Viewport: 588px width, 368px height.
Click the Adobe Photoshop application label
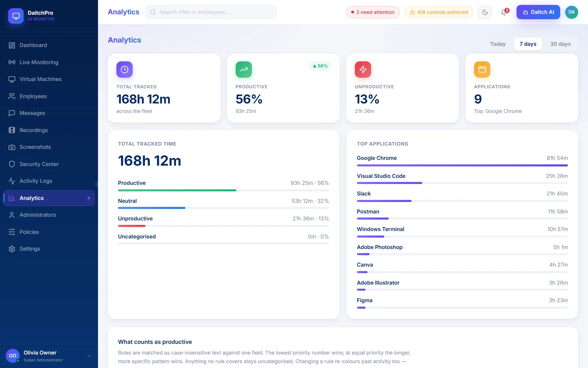pos(380,247)
